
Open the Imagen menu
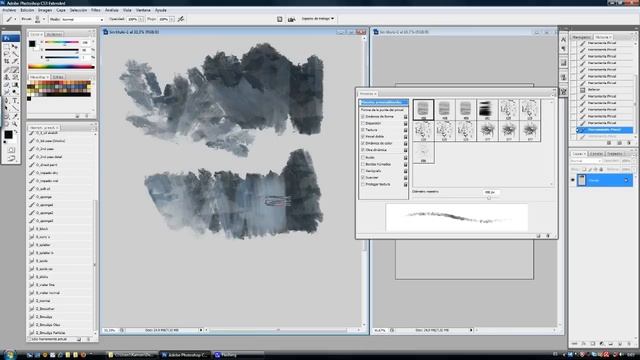[45, 10]
